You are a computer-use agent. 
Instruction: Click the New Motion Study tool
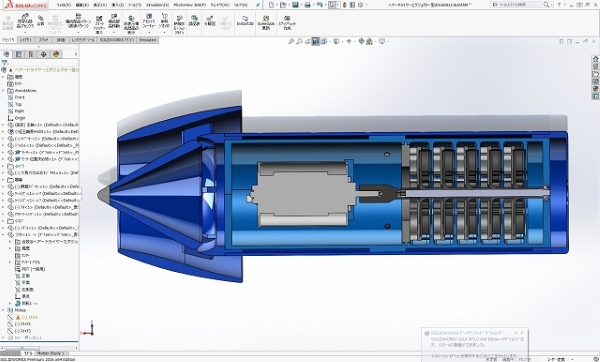coord(179,25)
